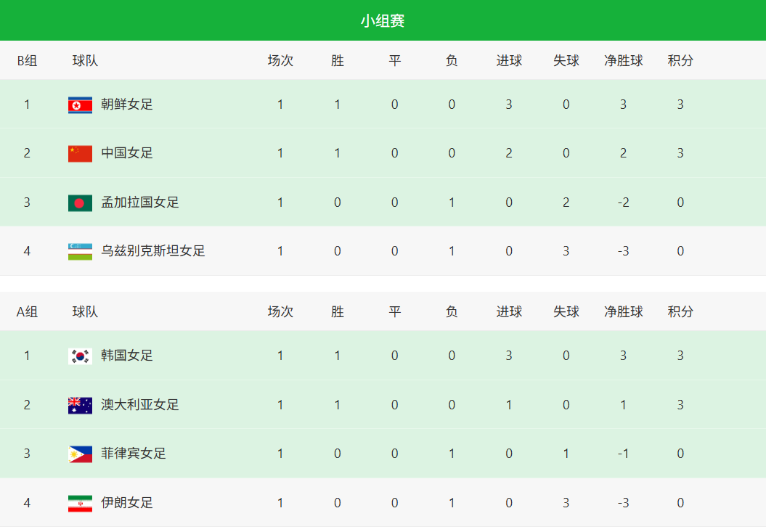Open the 乌兹别克斯坦女足 team link
Viewport: 766px width, 532px height.
153,251
